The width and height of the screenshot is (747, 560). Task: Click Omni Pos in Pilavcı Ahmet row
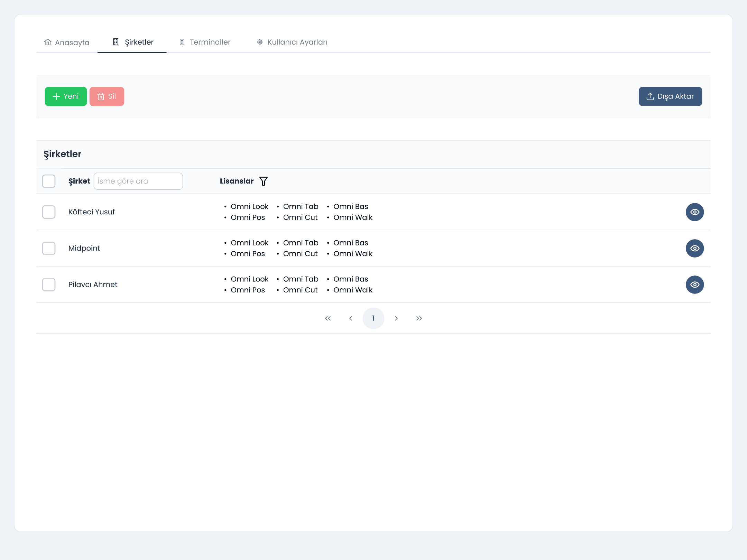coord(248,290)
